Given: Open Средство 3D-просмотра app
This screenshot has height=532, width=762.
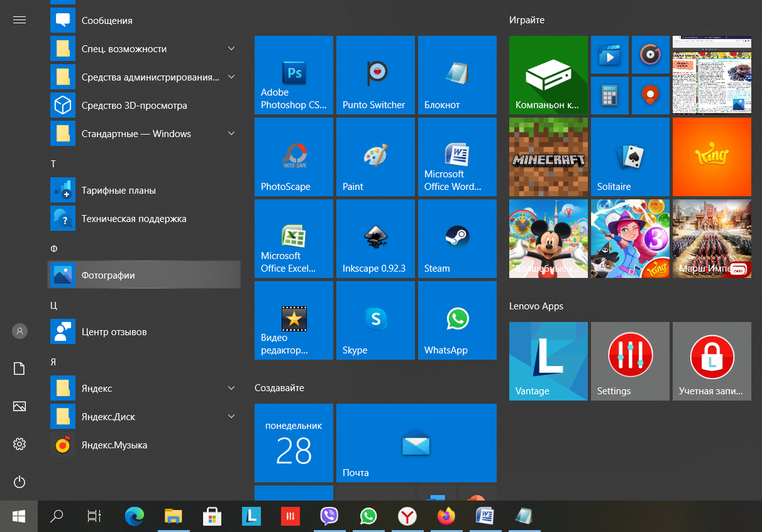Looking at the screenshot, I should (x=145, y=105).
